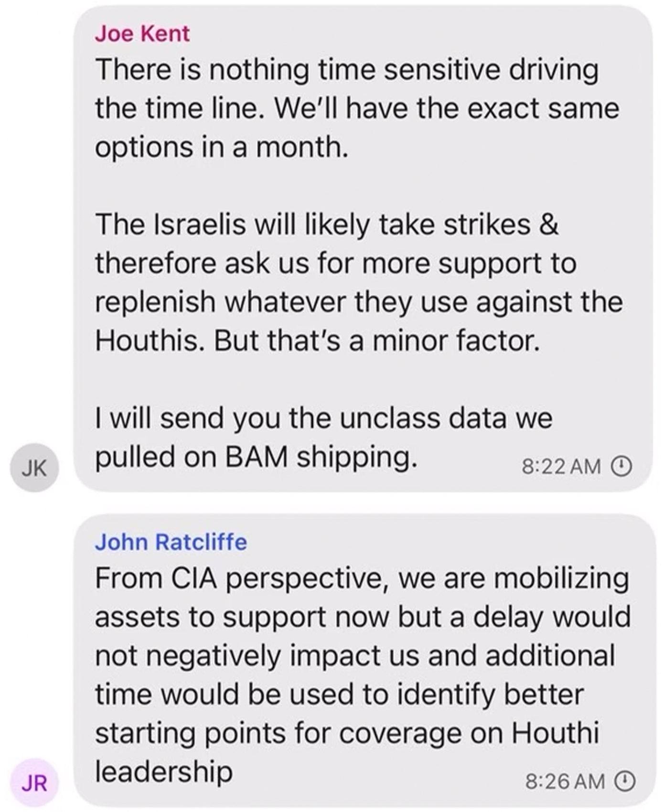Tap the timer icon beside 8:22 AM

pos(622,466)
